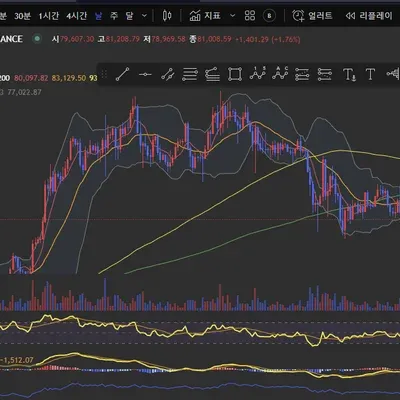Switch to the 1시간 timeframe
The height and width of the screenshot is (400, 400).
coord(49,16)
